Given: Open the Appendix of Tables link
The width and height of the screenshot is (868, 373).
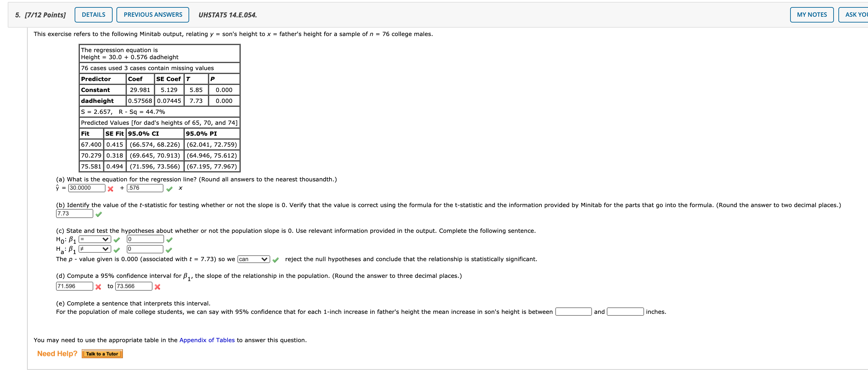Looking at the screenshot, I should (x=207, y=340).
